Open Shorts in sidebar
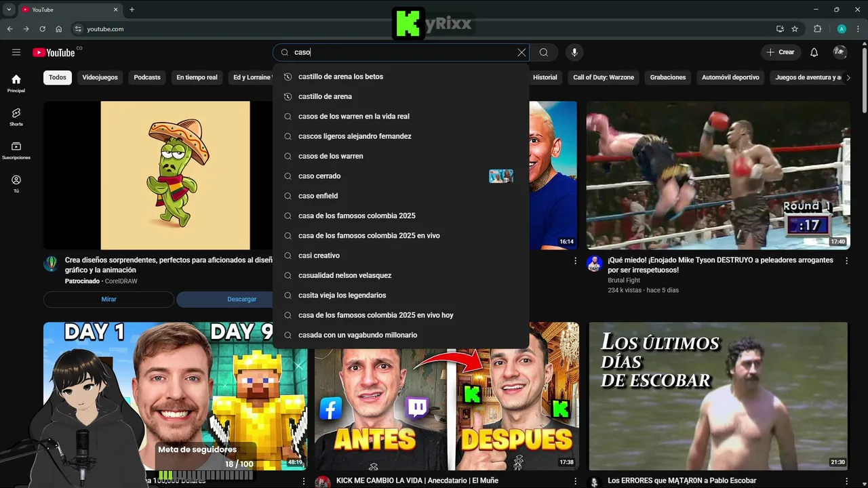Screen dimensions: 868x488 tap(16, 117)
